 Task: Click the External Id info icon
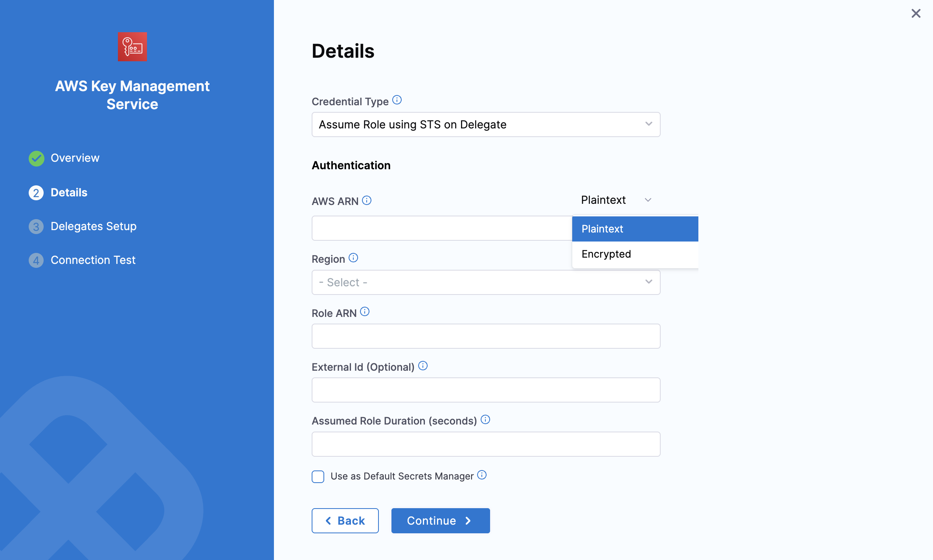pos(423,366)
